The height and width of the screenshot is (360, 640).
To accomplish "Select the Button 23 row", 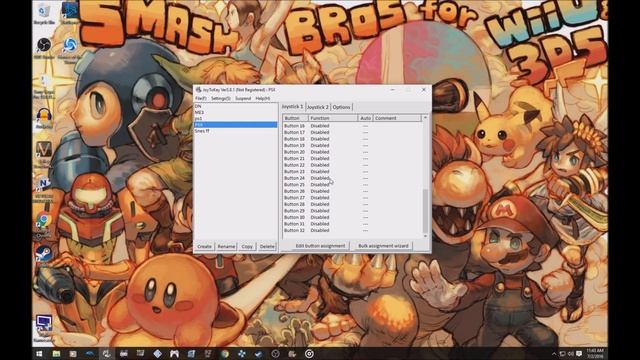I will tap(352, 171).
